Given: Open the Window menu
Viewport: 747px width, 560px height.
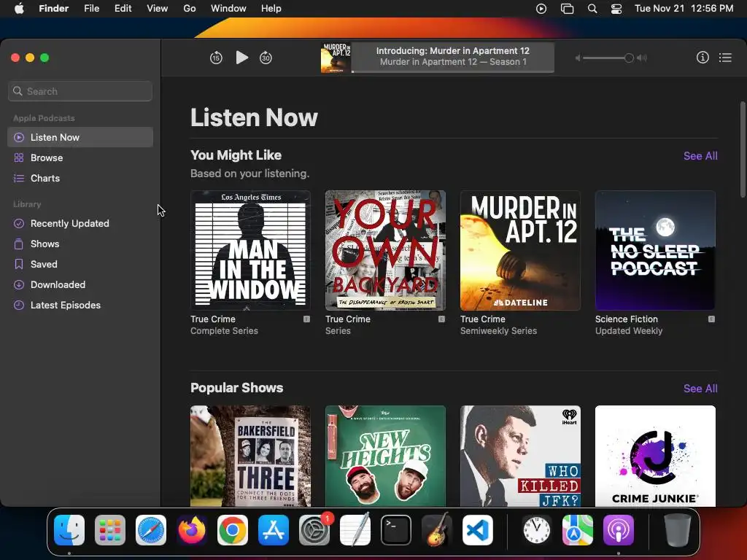Looking at the screenshot, I should [228, 9].
